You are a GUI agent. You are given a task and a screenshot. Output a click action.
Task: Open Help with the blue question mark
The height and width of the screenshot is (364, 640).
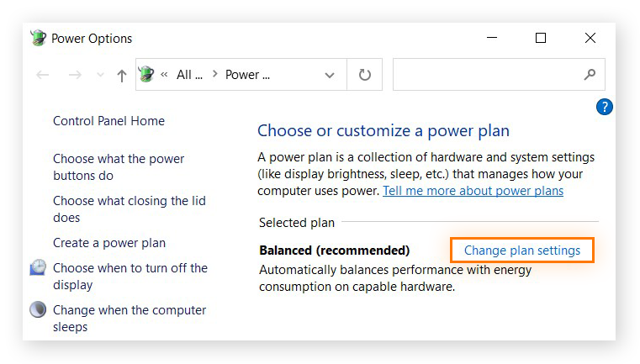(x=605, y=107)
